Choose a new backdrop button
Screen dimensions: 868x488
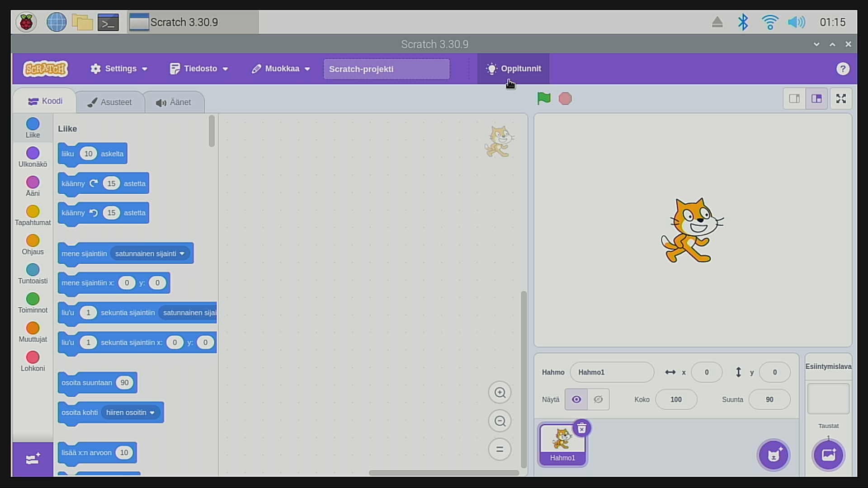point(828,455)
